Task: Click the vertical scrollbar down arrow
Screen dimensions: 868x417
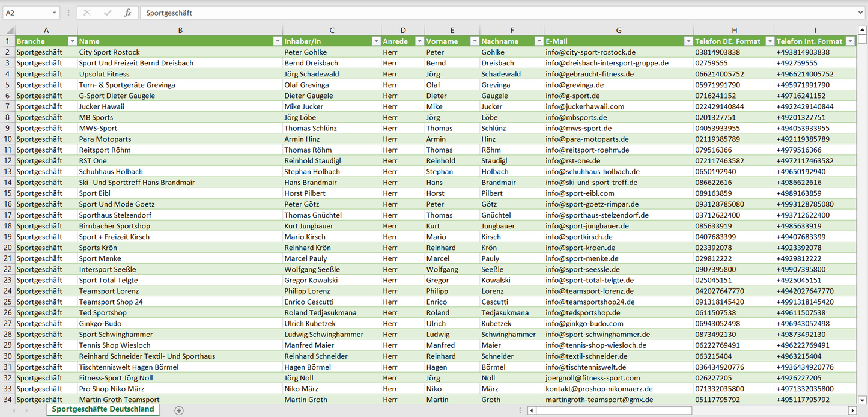Action: pos(862,399)
